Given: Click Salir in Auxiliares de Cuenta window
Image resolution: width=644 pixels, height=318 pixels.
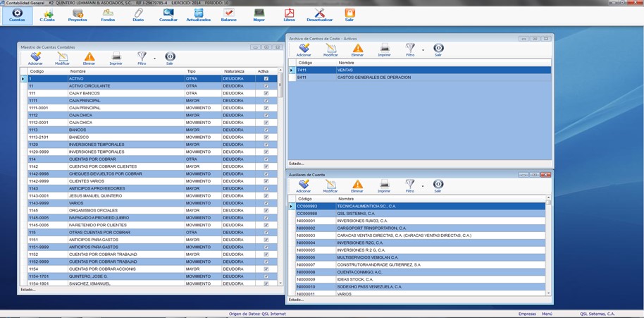Looking at the screenshot, I should coord(438,186).
